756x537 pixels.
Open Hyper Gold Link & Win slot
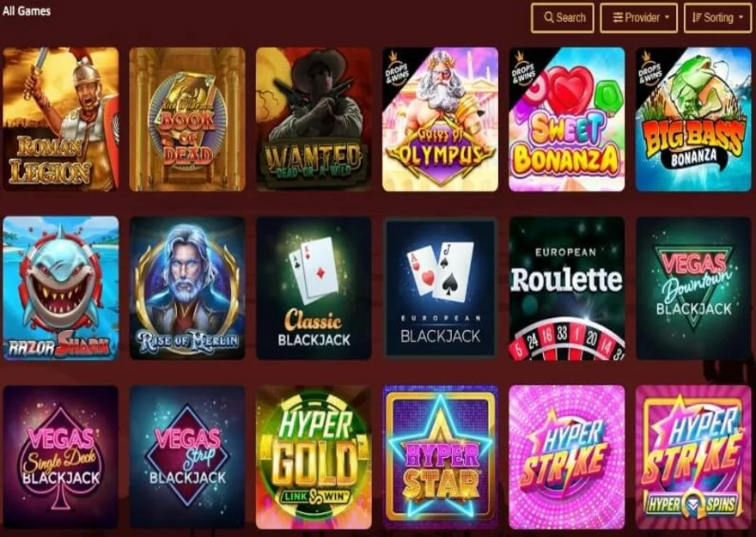tap(314, 457)
